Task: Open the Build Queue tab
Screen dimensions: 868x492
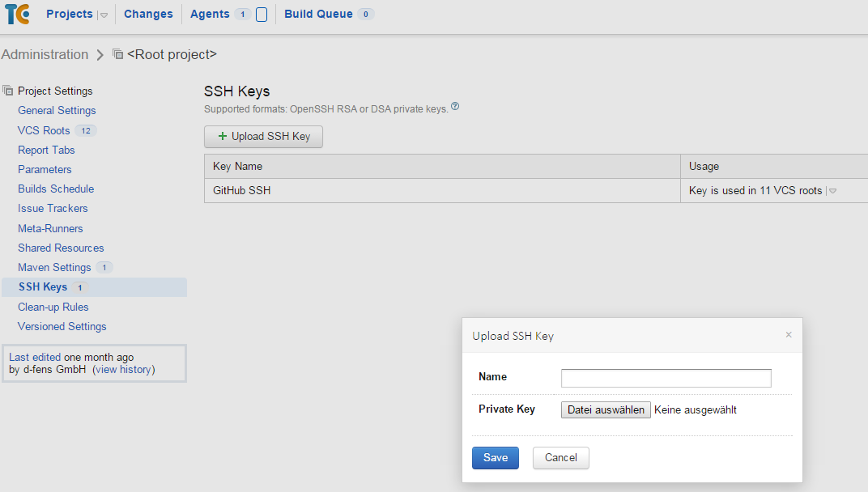Action: 318,14
